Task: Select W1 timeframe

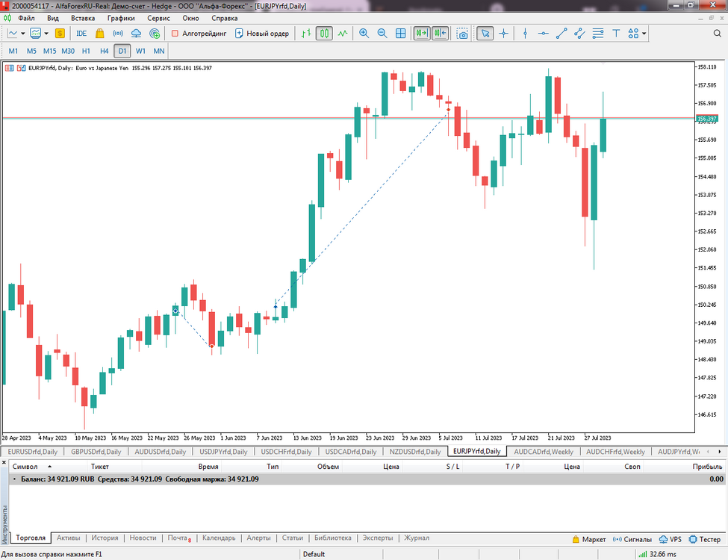Action: (140, 51)
